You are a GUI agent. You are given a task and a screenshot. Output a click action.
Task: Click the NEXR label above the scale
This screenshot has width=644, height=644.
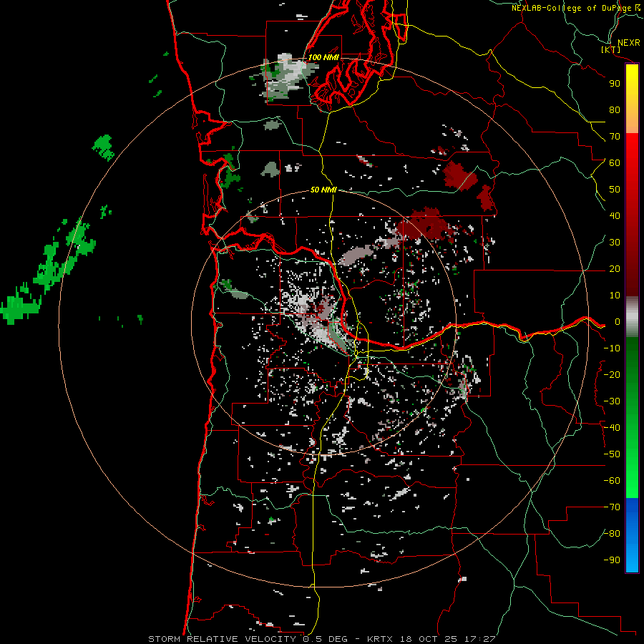[x=629, y=43]
